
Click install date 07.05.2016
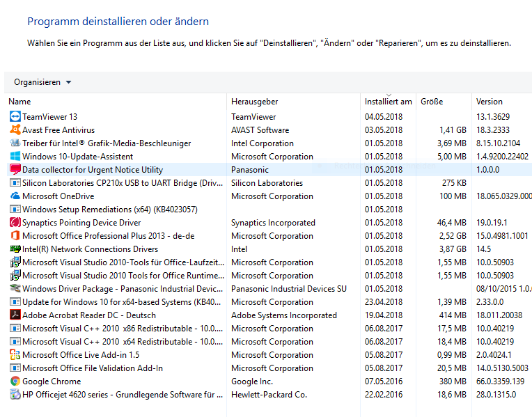[x=384, y=381]
